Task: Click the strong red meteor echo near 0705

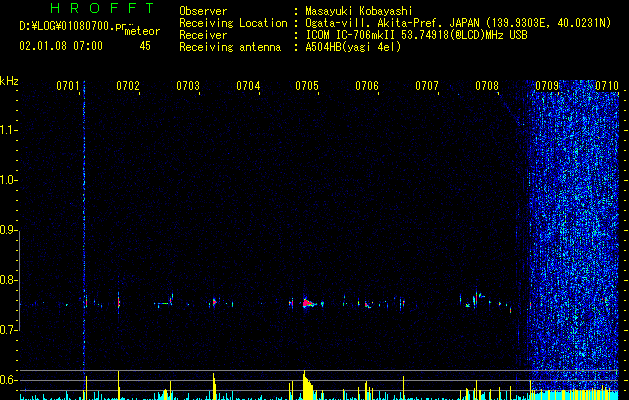Action: [x=308, y=303]
